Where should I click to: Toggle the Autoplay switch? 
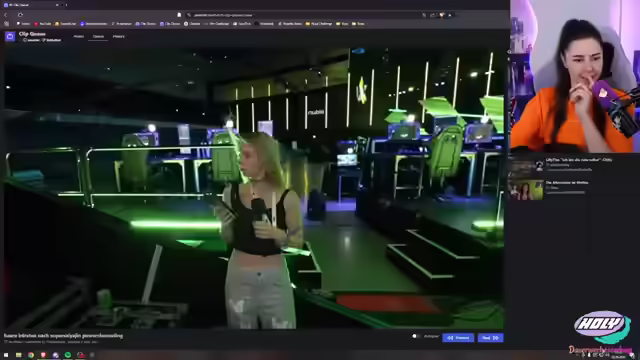[415, 336]
